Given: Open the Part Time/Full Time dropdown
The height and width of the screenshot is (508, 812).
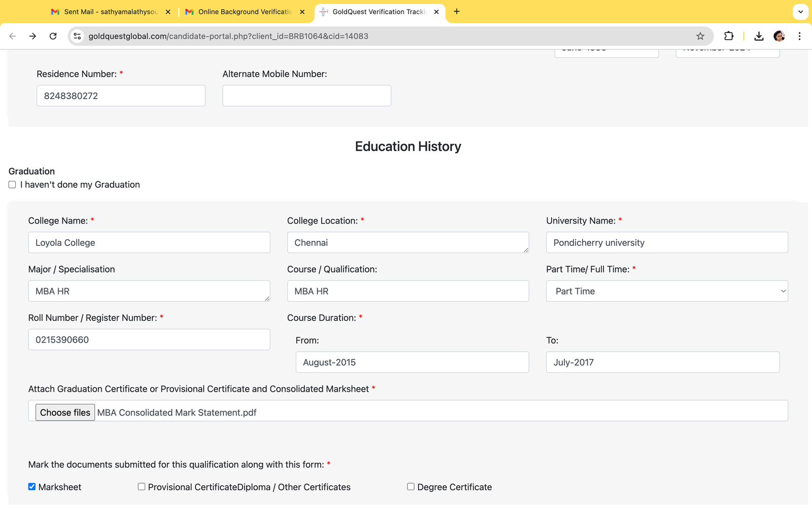Looking at the screenshot, I should (666, 291).
